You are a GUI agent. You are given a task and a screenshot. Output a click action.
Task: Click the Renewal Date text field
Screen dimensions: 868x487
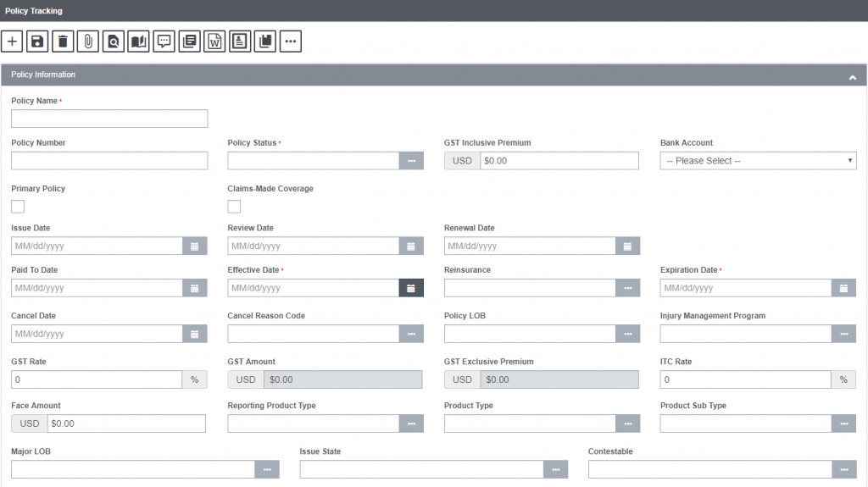(x=530, y=246)
